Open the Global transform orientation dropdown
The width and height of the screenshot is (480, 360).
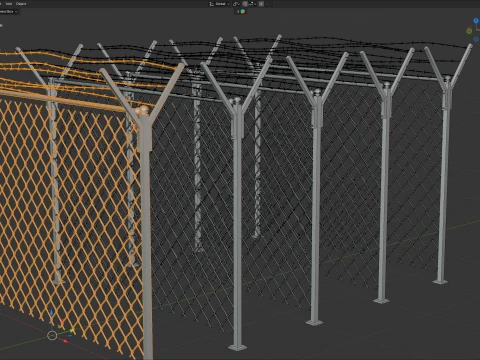point(220,4)
